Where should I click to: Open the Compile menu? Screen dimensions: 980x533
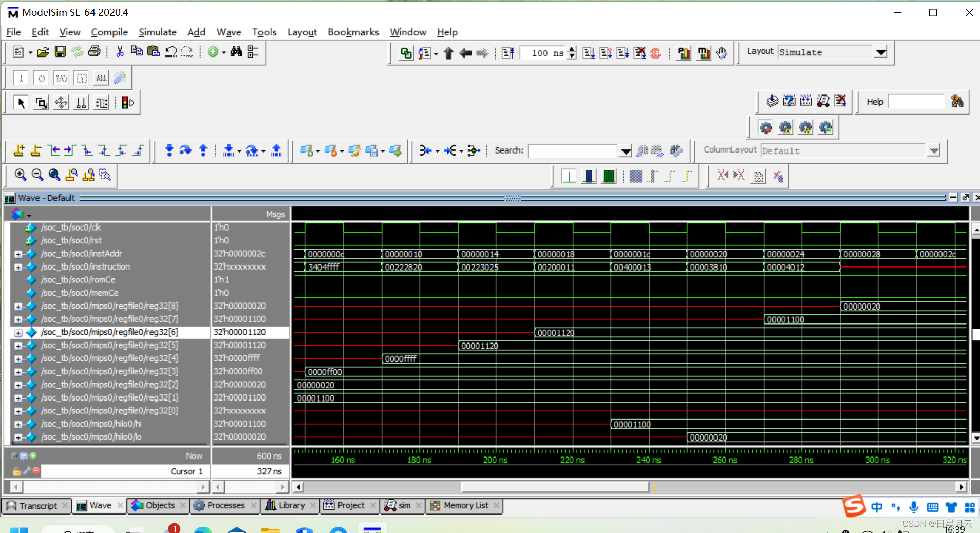(x=109, y=32)
